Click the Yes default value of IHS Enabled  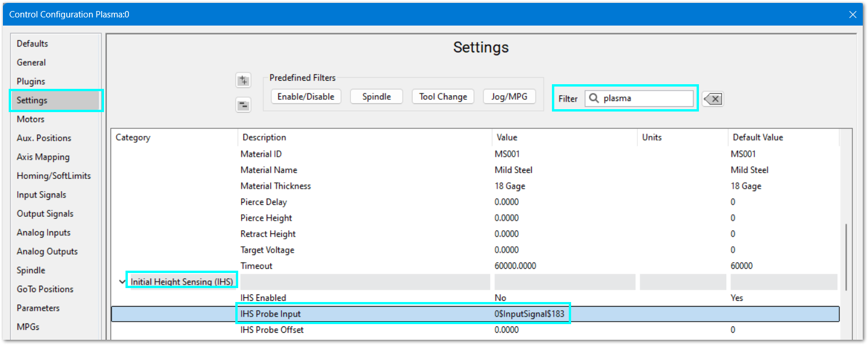737,298
